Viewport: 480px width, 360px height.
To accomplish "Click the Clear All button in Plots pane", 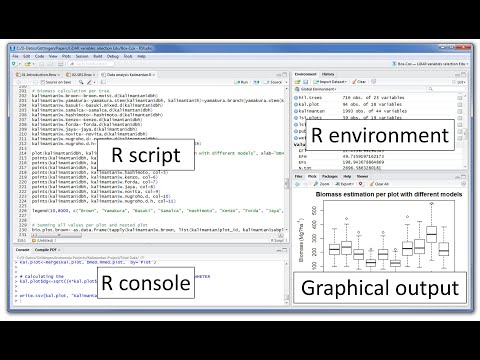I will pos(379,184).
